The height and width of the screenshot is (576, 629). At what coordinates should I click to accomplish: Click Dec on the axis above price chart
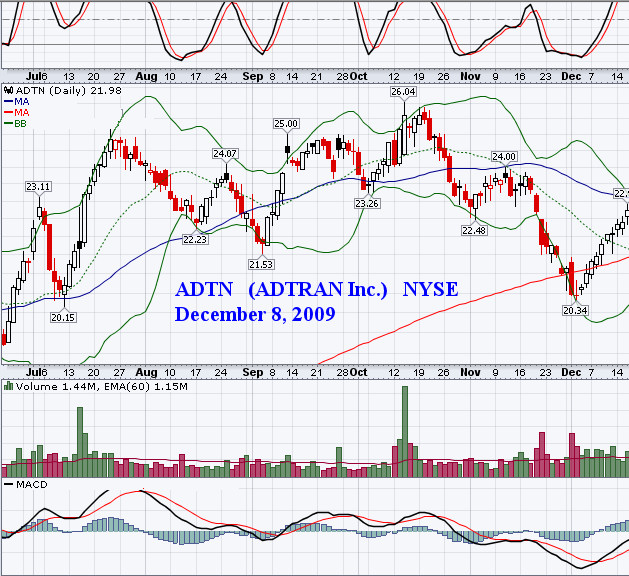571,76
